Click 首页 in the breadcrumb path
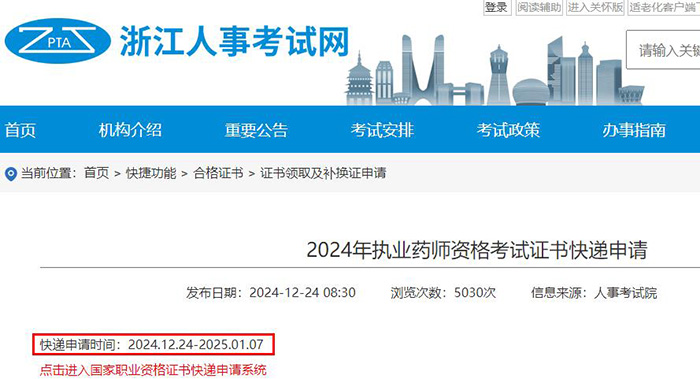 click(96, 173)
